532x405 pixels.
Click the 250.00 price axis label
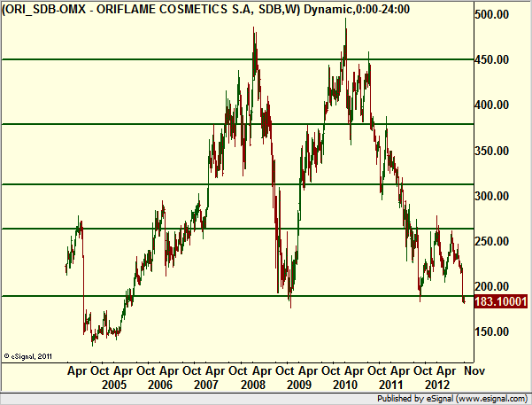tap(492, 241)
